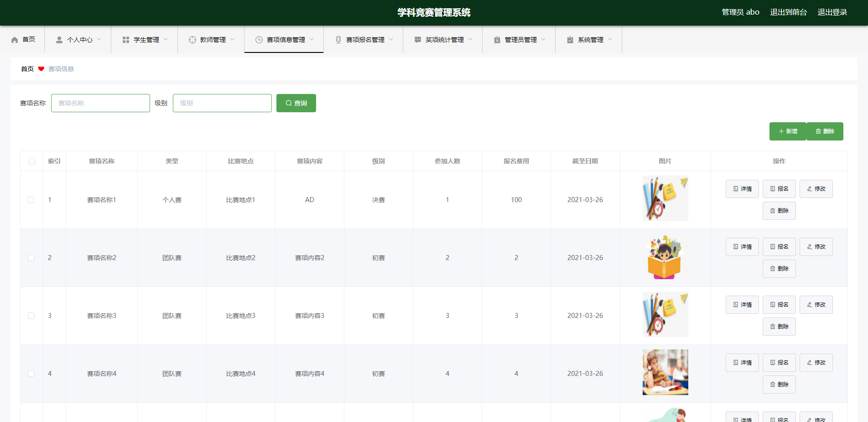Check the checkbox for row 赛项名称3

pos(31,316)
